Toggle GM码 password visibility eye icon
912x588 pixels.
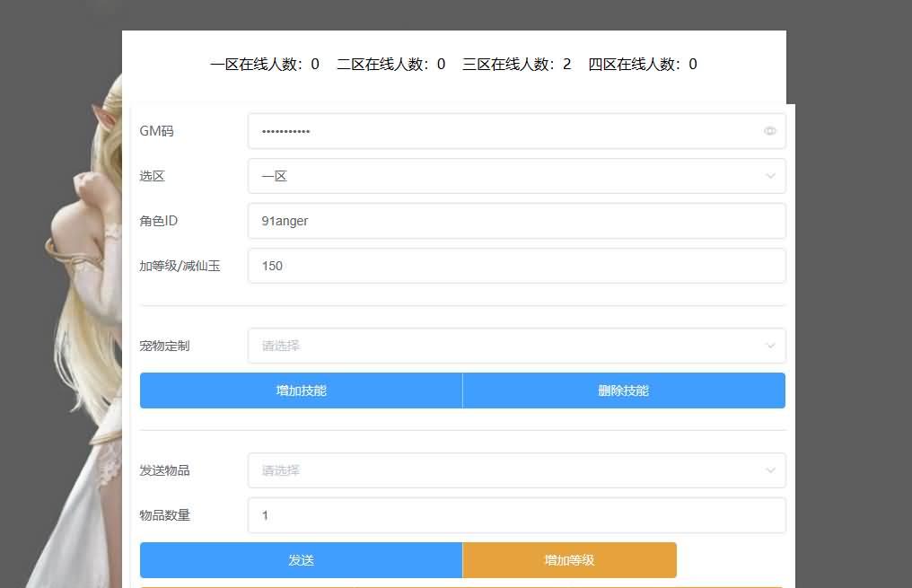point(769,131)
